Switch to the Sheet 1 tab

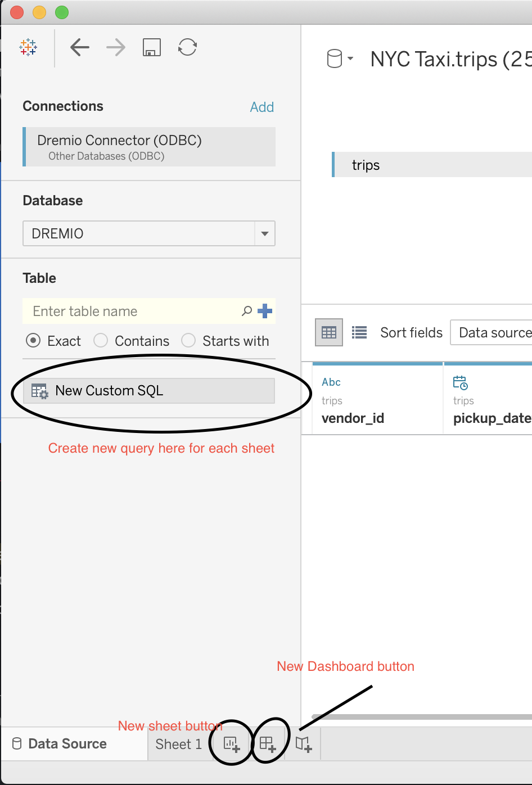pos(178,744)
